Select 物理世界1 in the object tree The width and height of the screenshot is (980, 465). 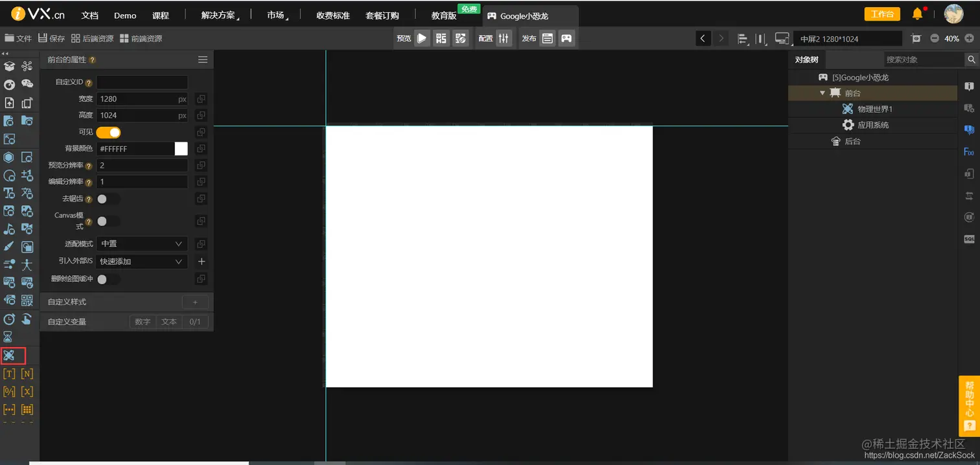click(874, 109)
